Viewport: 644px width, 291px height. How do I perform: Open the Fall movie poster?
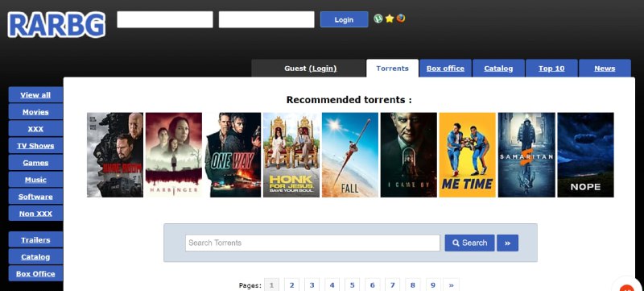click(x=350, y=155)
